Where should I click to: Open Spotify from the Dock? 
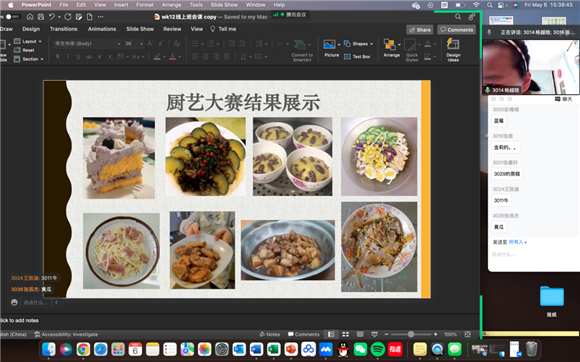pyautogui.click(x=378, y=349)
